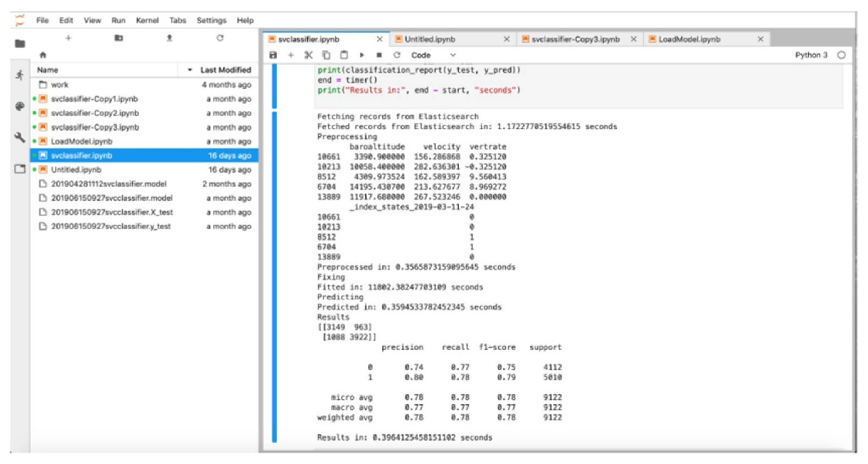Save the notebook with the disk icon

[x=273, y=55]
